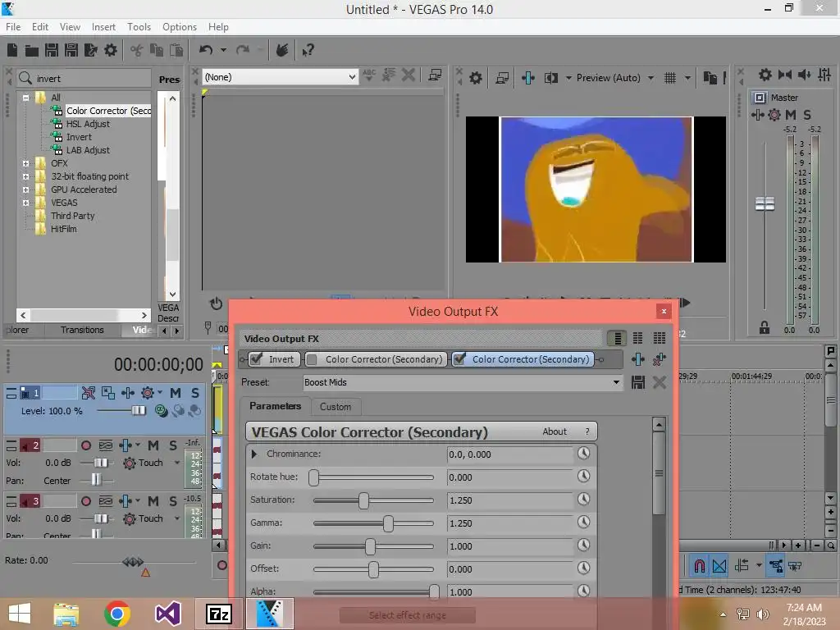Click the Render As export icon

[x=90, y=50]
